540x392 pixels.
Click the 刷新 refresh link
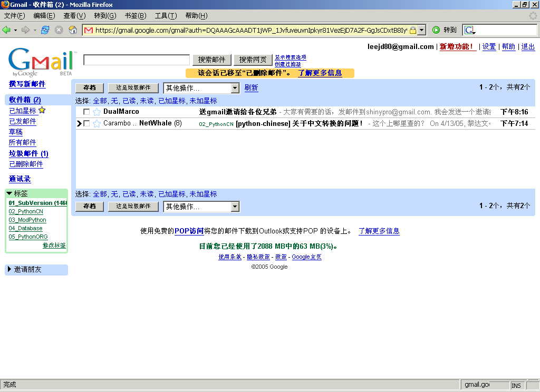(x=251, y=88)
